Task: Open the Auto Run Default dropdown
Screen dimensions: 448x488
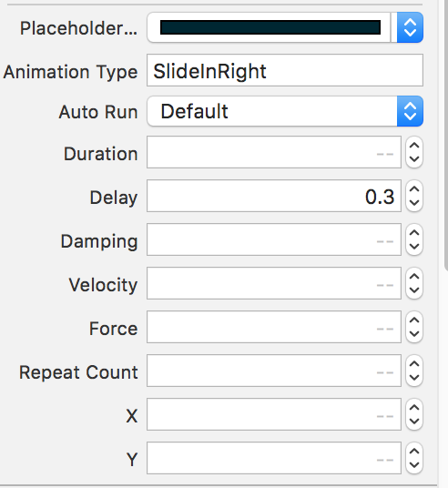Action: coord(285,111)
